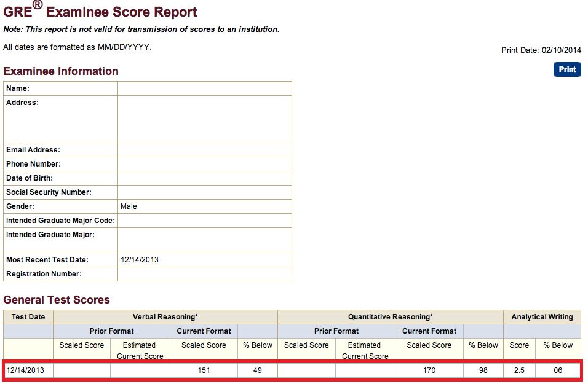Click the Intended Graduate Major Code: label
Screen dimensions: 588x392
(x=60, y=221)
